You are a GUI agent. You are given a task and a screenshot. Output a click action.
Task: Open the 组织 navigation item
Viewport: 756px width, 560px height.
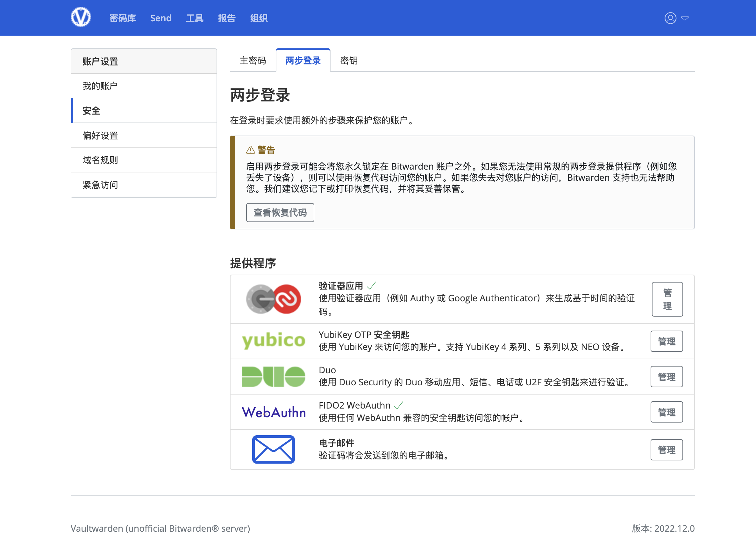coord(259,18)
